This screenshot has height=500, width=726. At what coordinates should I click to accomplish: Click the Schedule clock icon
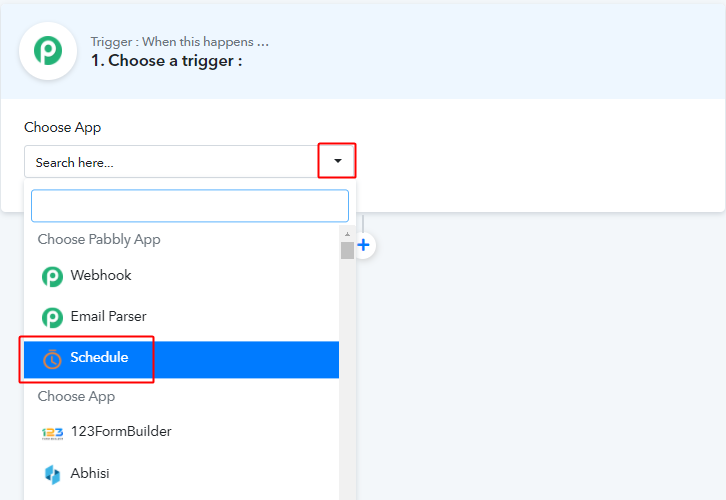point(52,359)
